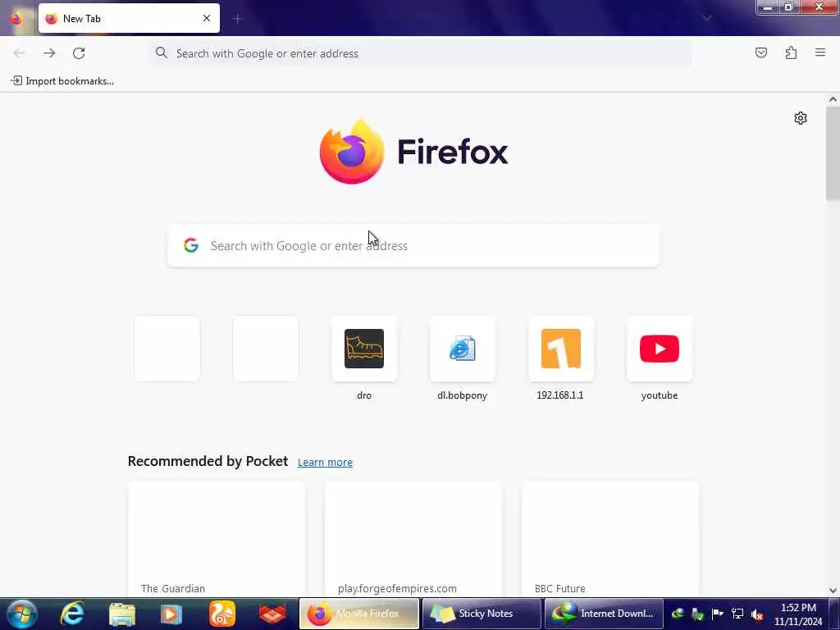The width and height of the screenshot is (840, 630).
Task: Click Learn more link for Pocket
Action: (325, 462)
